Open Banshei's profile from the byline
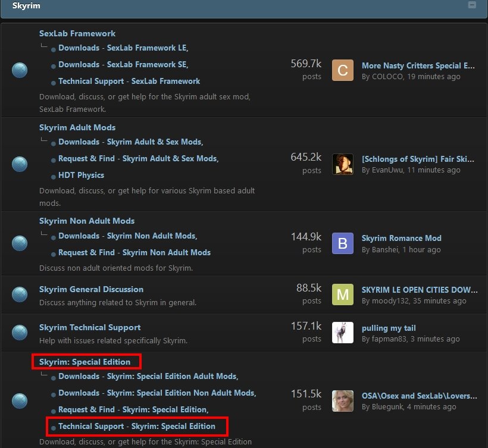This screenshot has height=448, width=488. 385,249
